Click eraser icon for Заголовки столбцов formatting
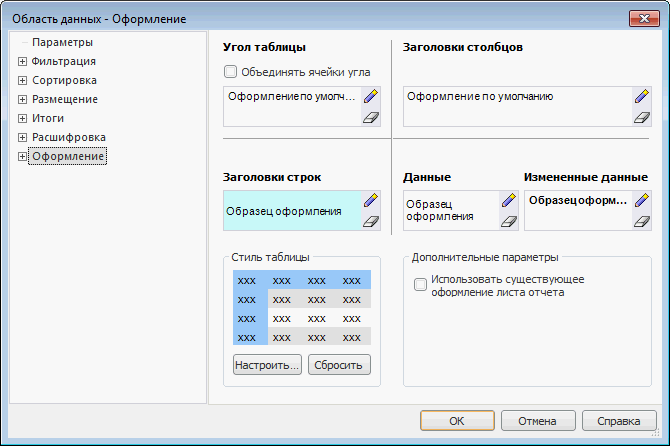Screen dimensions: 670x446 point(643,117)
